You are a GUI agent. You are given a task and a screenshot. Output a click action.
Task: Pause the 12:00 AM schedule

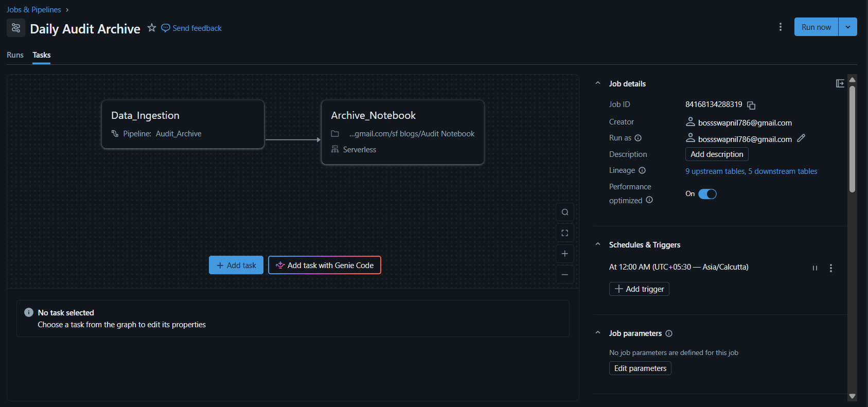click(x=815, y=268)
